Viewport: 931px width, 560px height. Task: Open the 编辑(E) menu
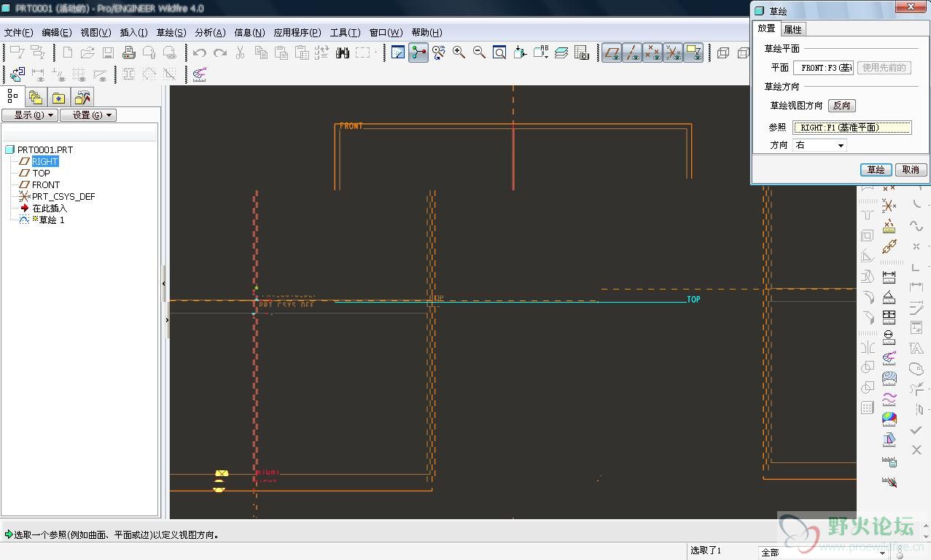coord(57,32)
